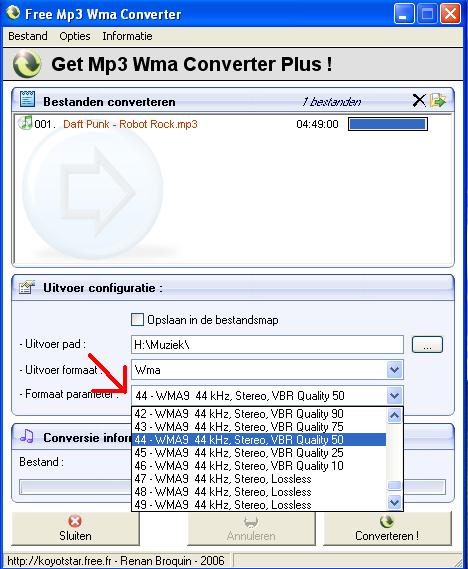Click the purple music notes Conversie icon
Screen dimensions: 468x569
[x=27, y=436]
